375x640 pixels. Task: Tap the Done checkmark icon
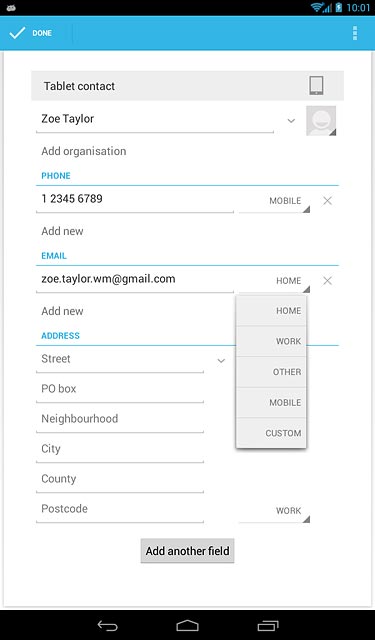click(x=17, y=33)
